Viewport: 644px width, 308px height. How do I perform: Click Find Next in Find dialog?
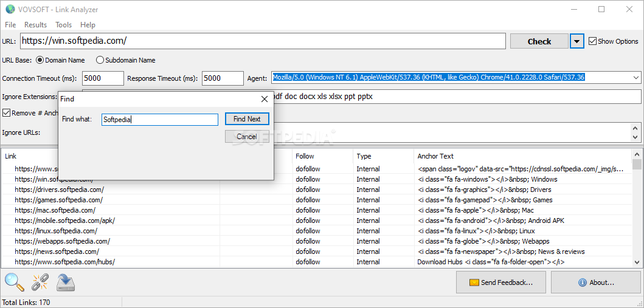tap(247, 119)
